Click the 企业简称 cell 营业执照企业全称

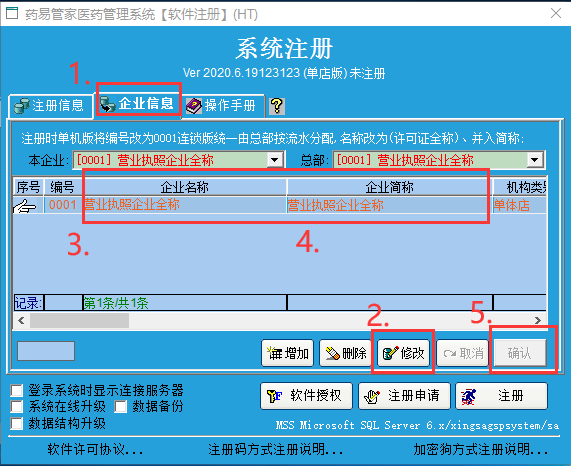pyautogui.click(x=389, y=205)
